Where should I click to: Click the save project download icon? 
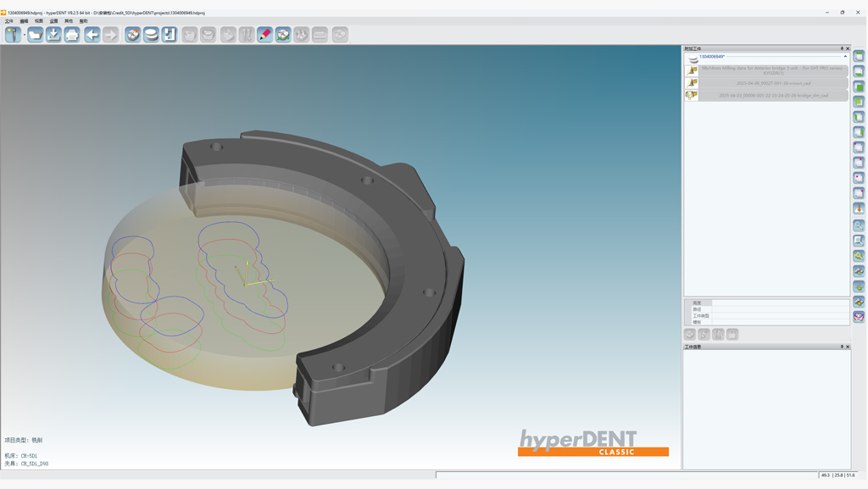coord(53,35)
